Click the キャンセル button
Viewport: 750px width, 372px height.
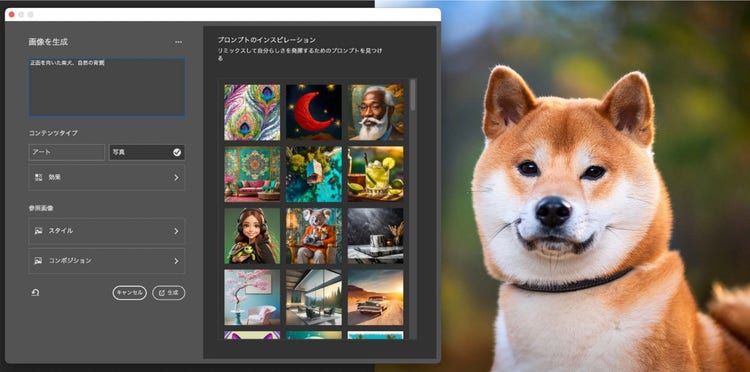click(x=130, y=293)
